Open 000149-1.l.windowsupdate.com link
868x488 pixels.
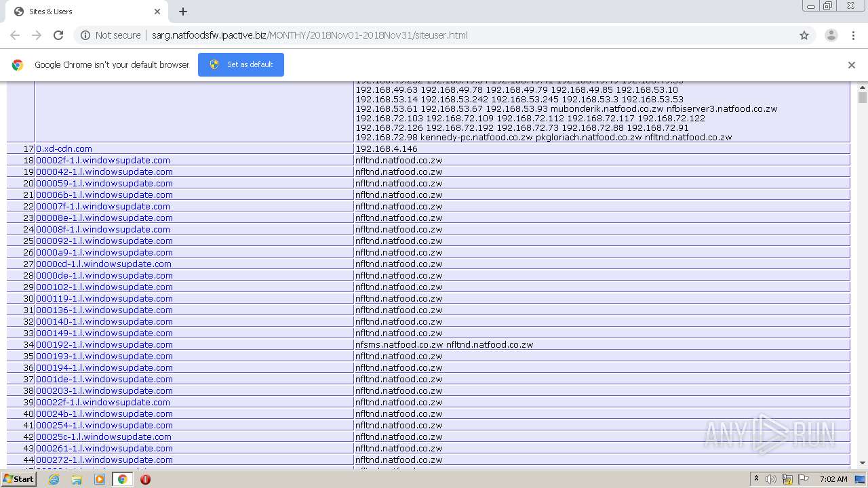[x=104, y=333]
